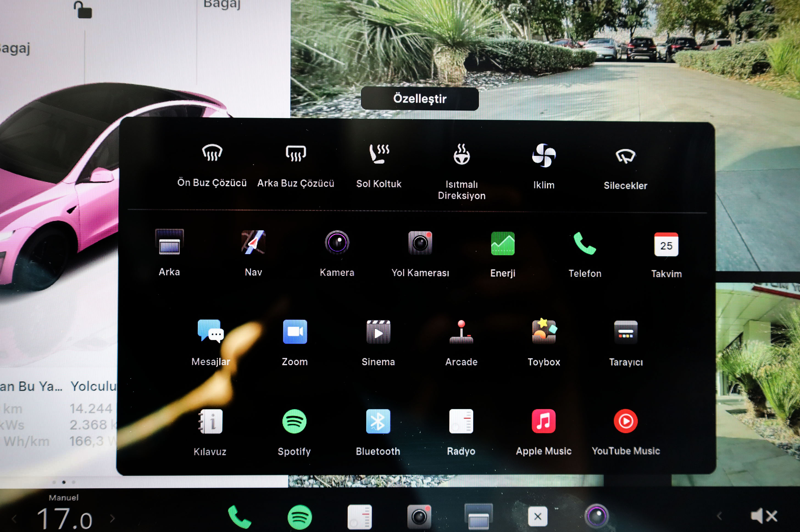Unmute the volume speaker icon
Viewport: 800px width, 532px height.
763,516
